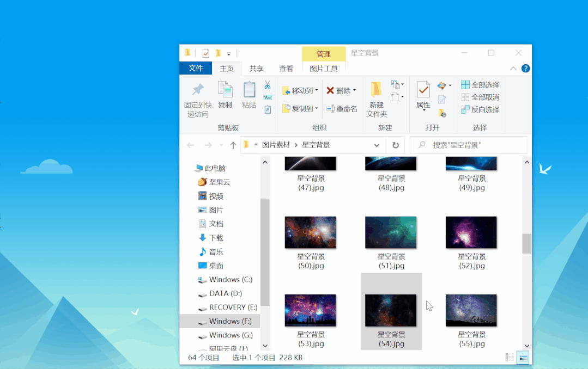
Task: Expand the address bar history dropdown
Action: click(x=377, y=145)
